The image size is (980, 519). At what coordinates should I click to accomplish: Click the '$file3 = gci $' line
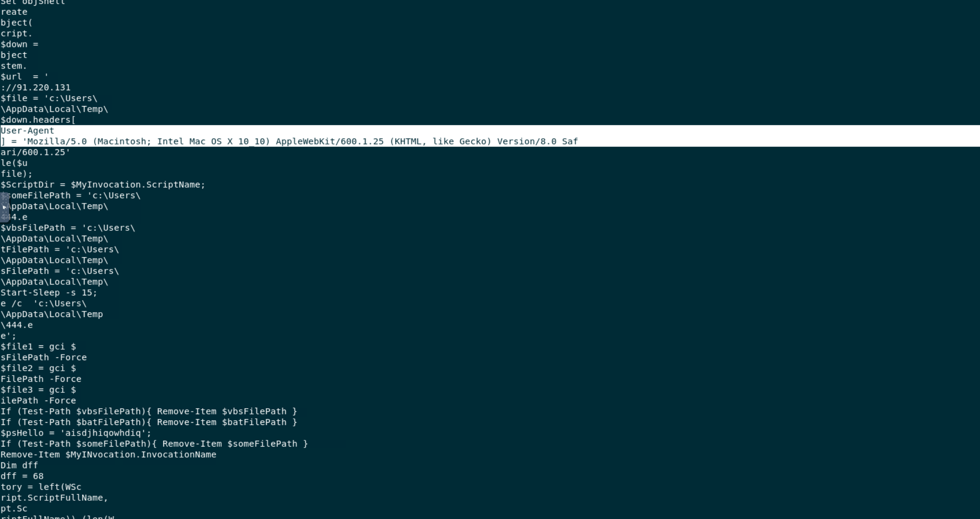tap(38, 389)
